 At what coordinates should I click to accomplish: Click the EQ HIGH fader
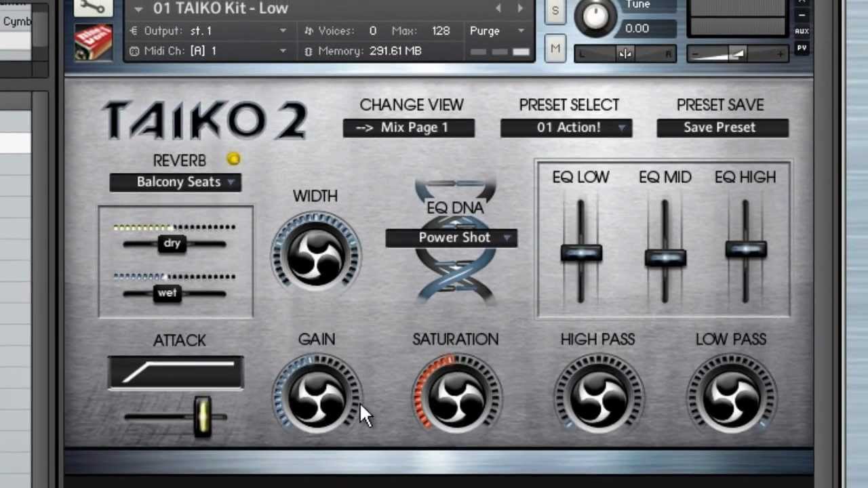point(746,249)
